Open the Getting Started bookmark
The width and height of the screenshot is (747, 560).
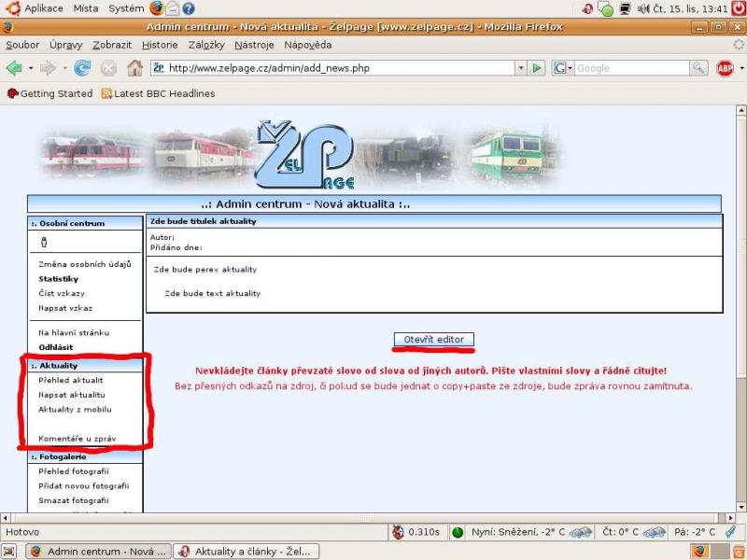pyautogui.click(x=49, y=93)
